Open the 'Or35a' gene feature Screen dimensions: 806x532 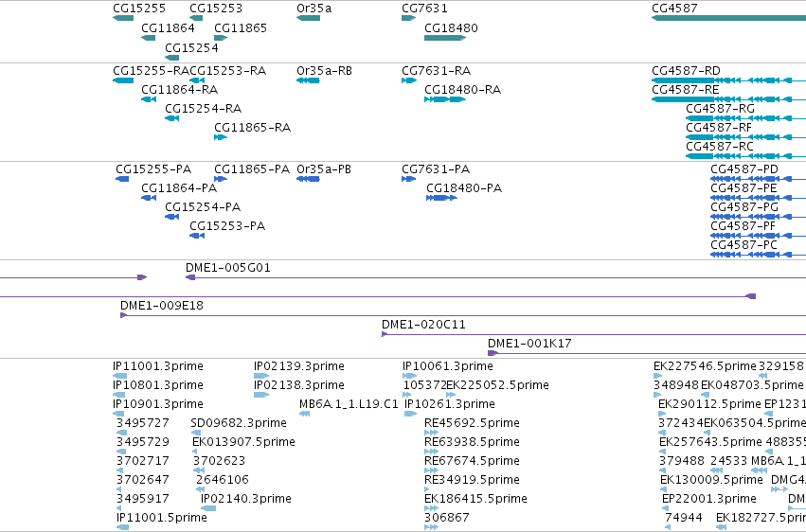coord(309,18)
